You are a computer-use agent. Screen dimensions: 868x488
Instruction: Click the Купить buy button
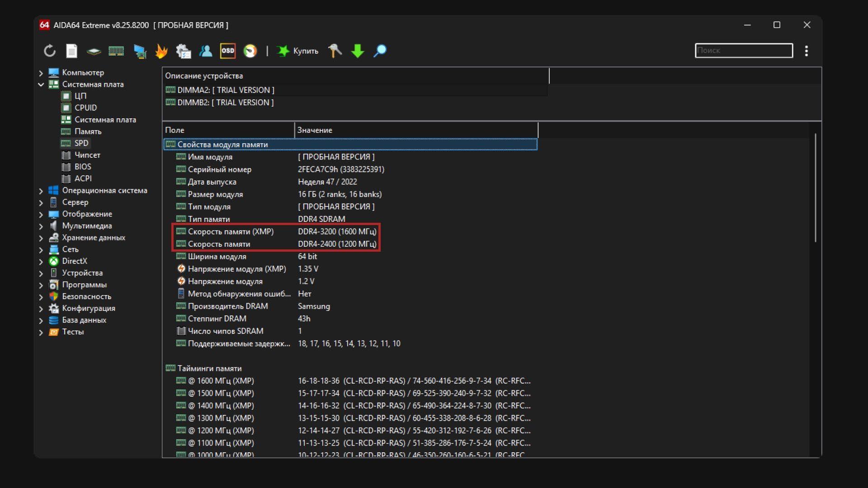(298, 51)
